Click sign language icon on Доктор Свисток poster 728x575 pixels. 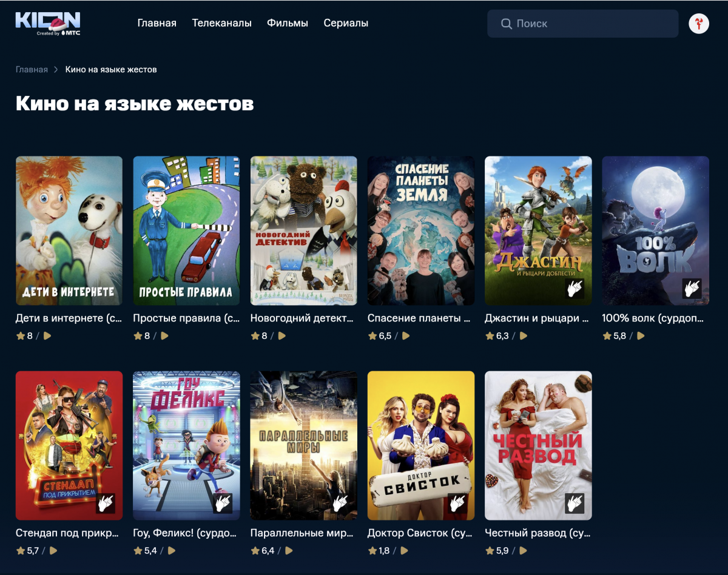coord(457,503)
